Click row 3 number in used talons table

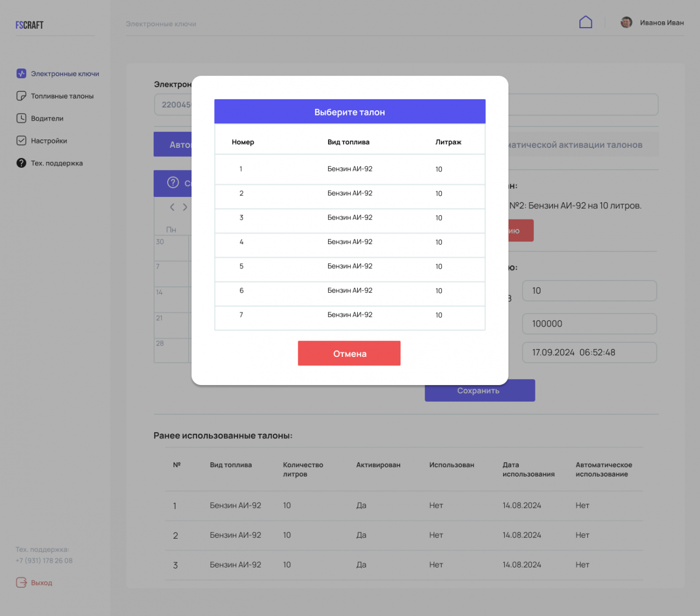tap(176, 565)
